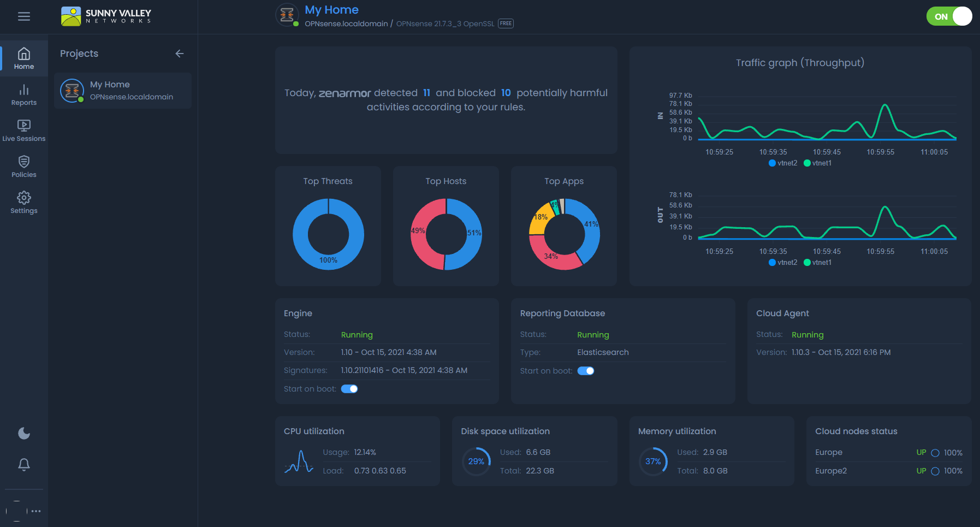Open Settings in the sidebar

(x=24, y=203)
